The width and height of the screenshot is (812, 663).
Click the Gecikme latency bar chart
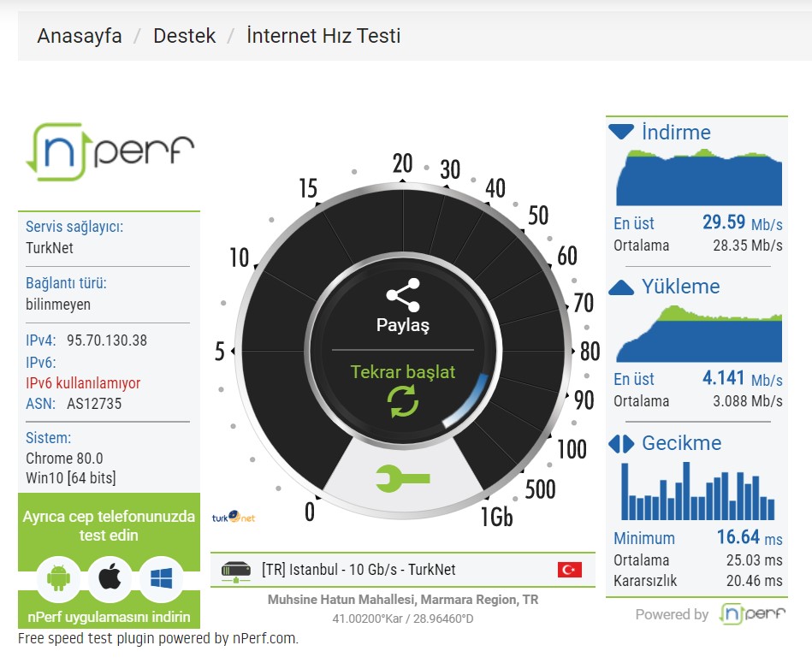coord(698,491)
